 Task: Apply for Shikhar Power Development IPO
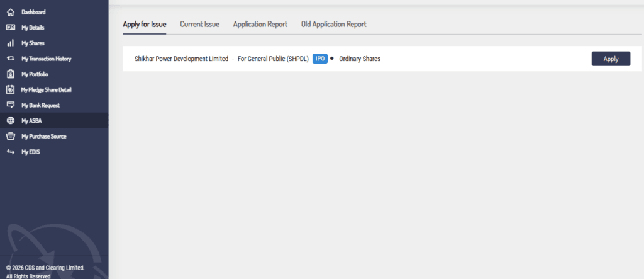(x=611, y=59)
